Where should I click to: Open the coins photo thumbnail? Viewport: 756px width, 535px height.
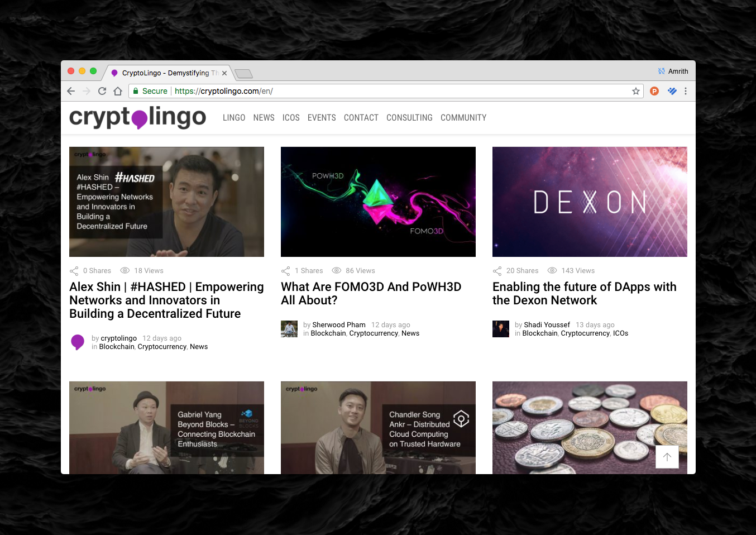click(x=590, y=428)
